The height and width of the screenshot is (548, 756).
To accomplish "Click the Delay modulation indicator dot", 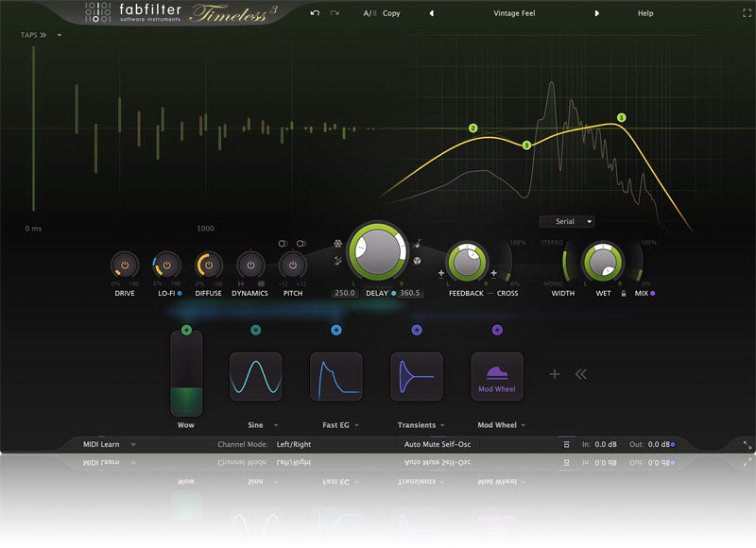I will click(393, 293).
